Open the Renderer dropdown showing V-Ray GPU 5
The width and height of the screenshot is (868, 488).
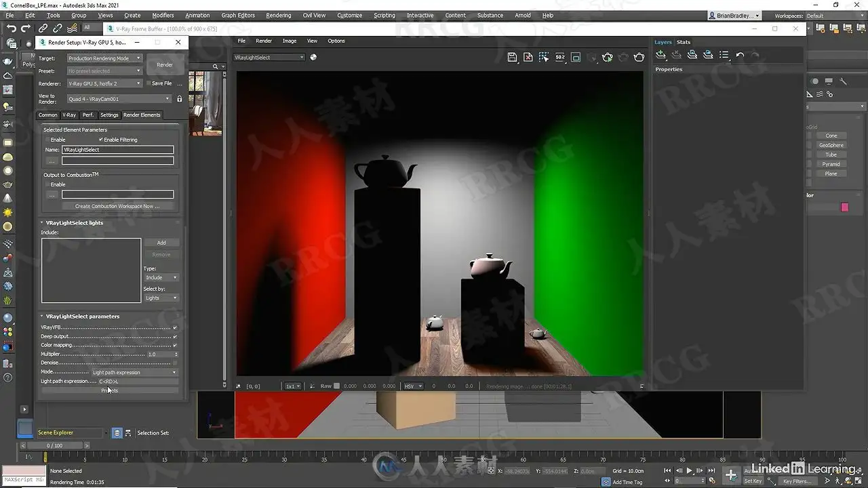104,83
